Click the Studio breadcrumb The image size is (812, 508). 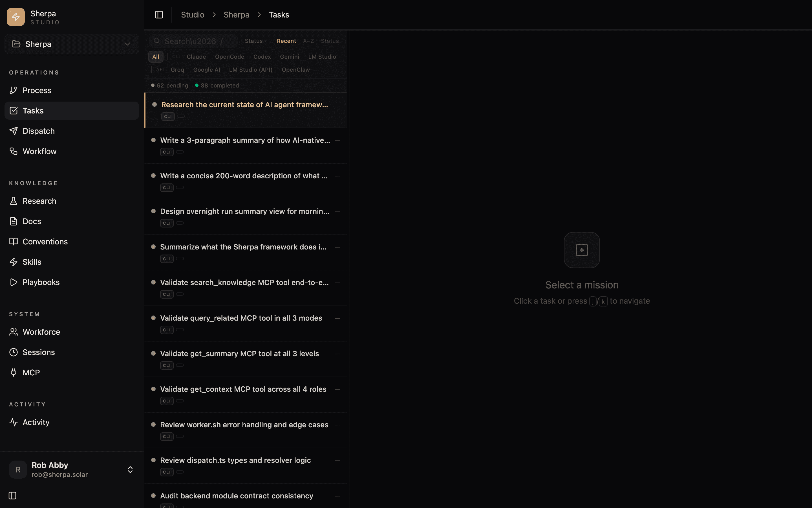(x=193, y=15)
